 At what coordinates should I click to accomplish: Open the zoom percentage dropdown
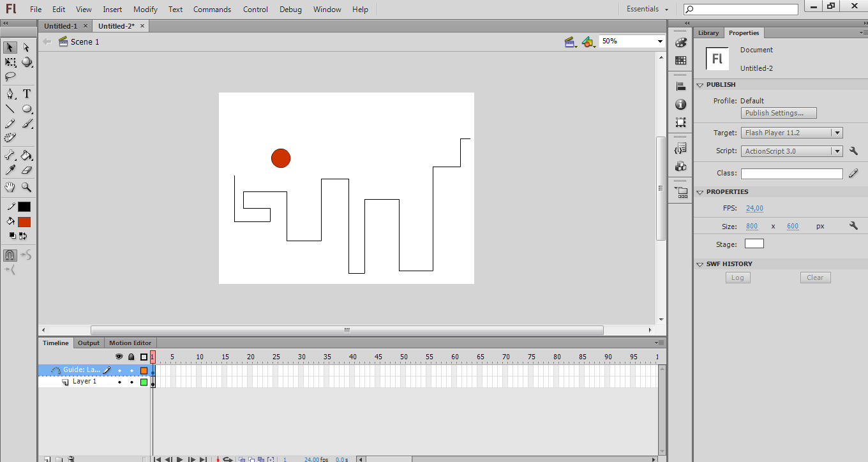point(659,41)
